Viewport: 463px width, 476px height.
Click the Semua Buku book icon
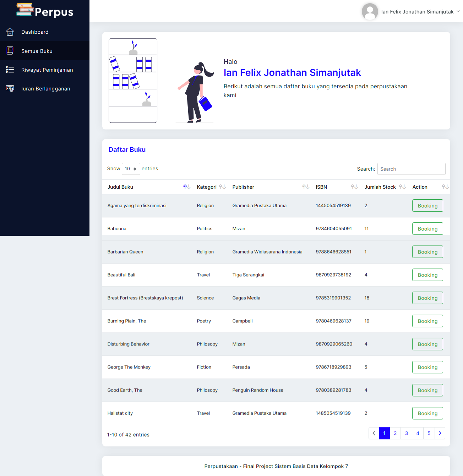[x=10, y=51]
